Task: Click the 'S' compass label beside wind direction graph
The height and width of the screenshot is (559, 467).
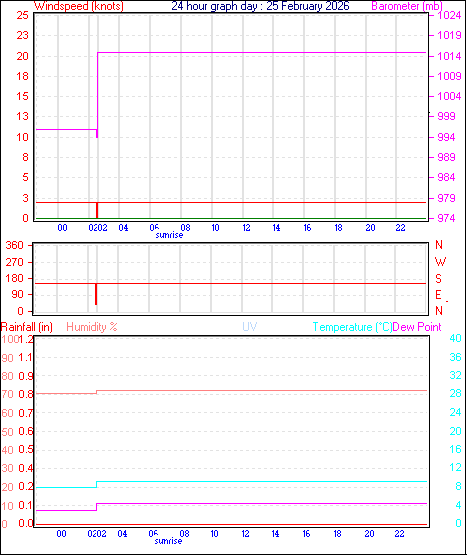Action: coord(438,278)
